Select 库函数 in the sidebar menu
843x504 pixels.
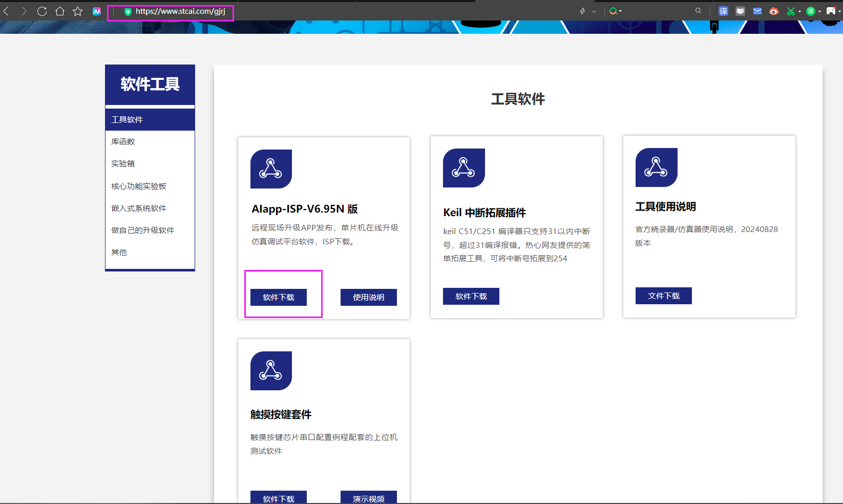[123, 142]
